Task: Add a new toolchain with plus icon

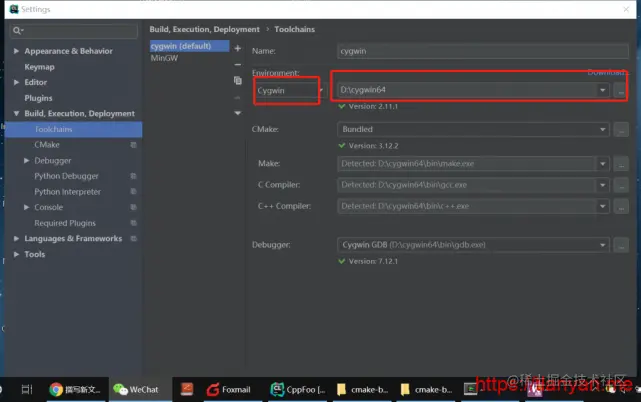Action: (x=238, y=49)
